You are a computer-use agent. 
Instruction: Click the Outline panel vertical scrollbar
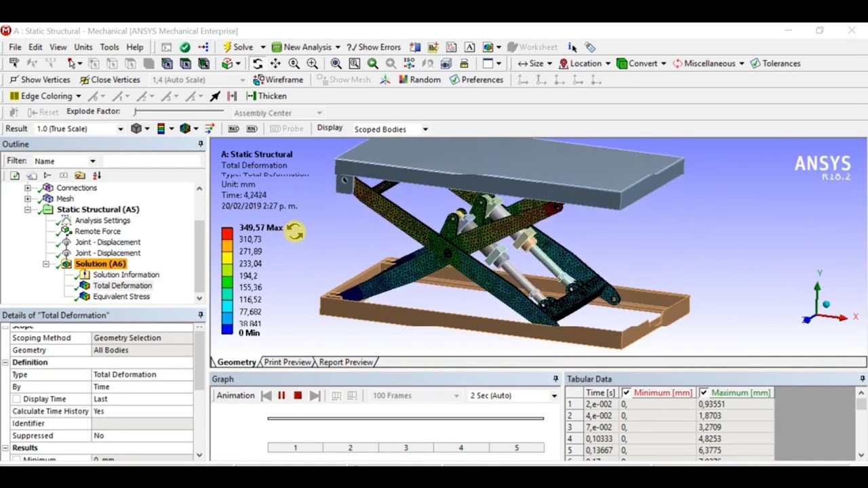point(199,243)
